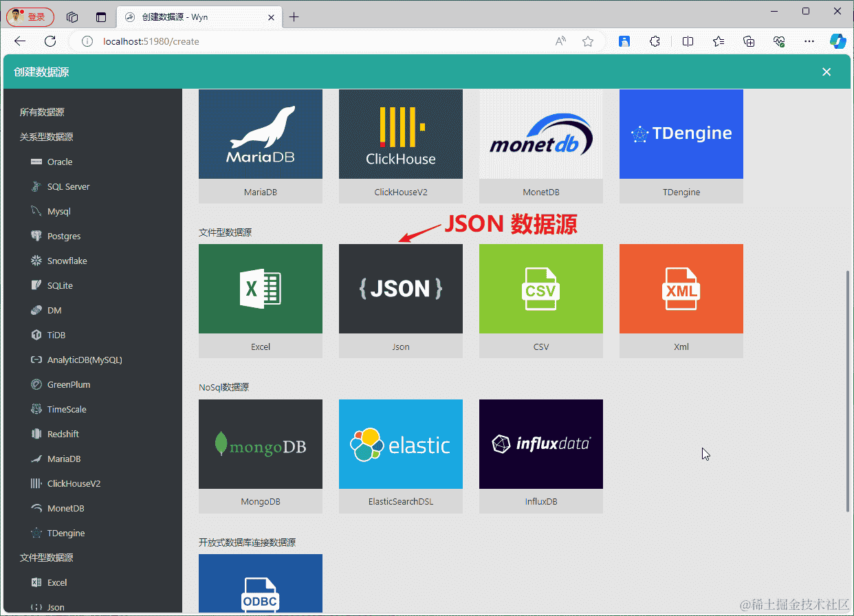Open browser essentials heart icon
The image size is (854, 616).
[x=780, y=41]
